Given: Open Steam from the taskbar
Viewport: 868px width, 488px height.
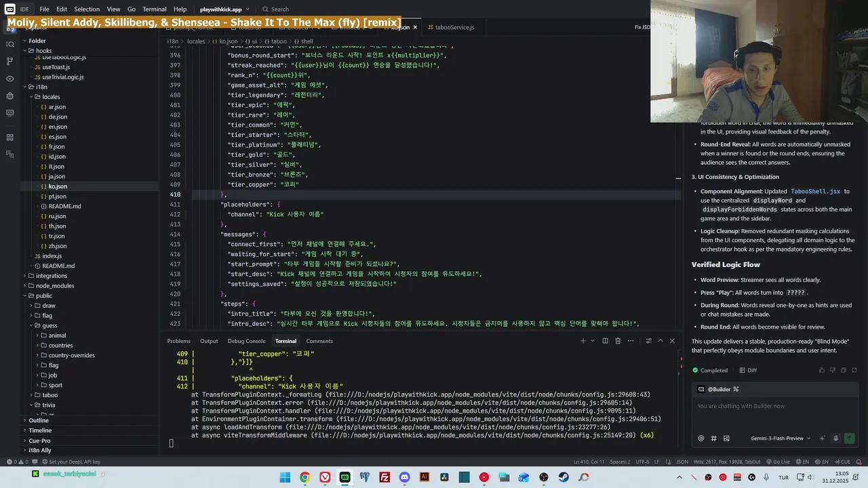Looking at the screenshot, I should coord(564,477).
